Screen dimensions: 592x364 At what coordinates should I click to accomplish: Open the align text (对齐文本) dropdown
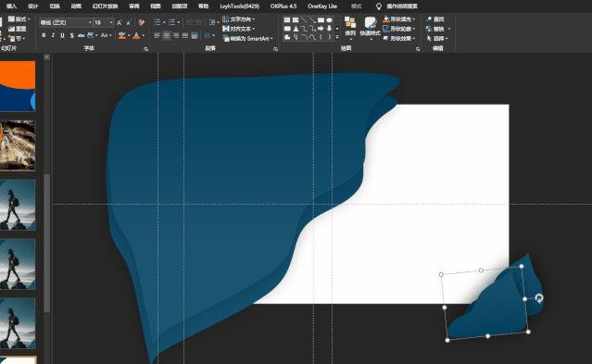238,29
